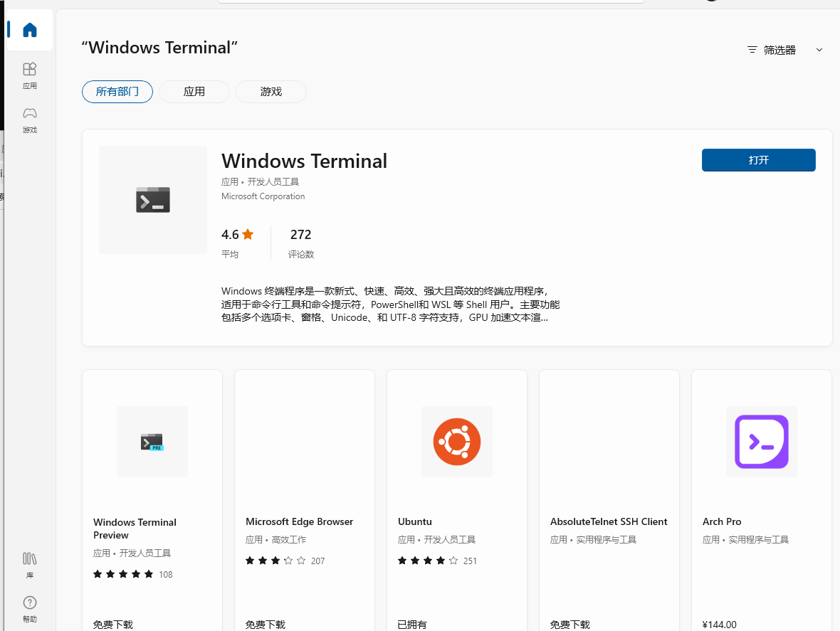The image size is (840, 631).
Task: Click 免费下载 under AbsoluteTelnet SSH Client
Action: tap(570, 625)
